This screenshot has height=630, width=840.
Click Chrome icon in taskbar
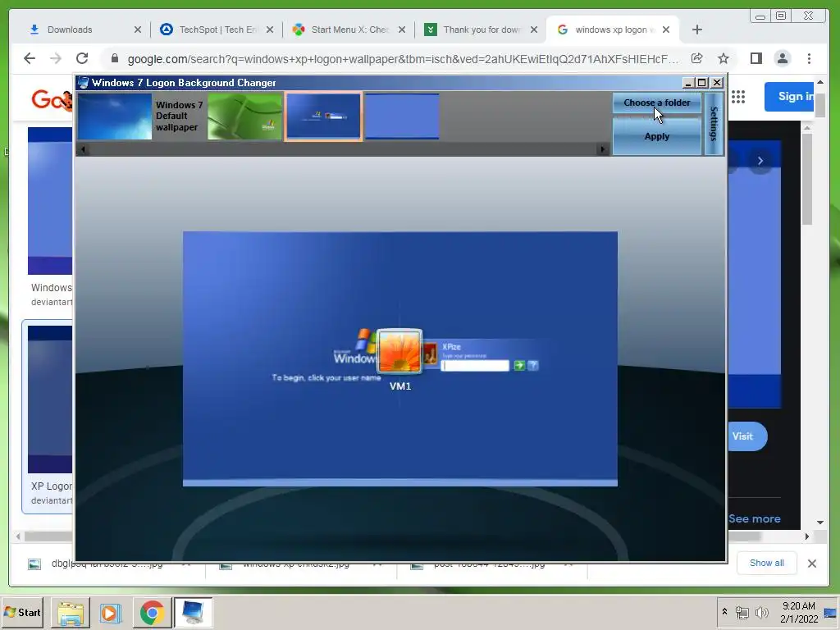pos(152,612)
